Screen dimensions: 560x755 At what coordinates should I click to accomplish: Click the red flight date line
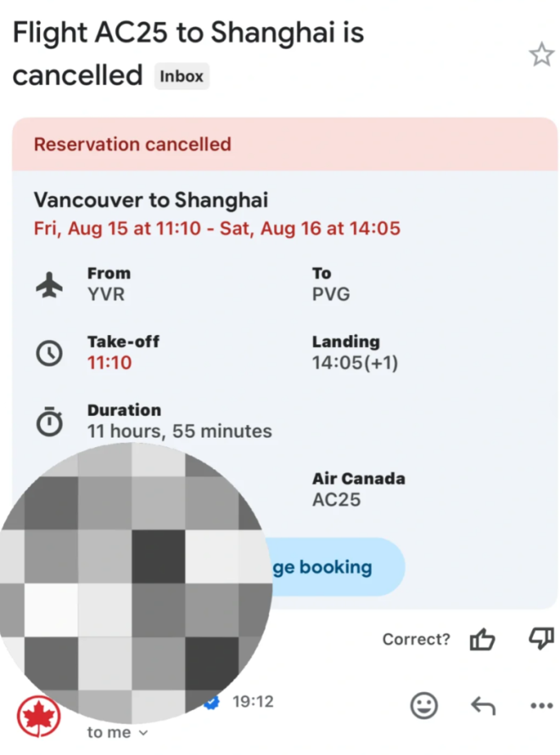coord(216,228)
